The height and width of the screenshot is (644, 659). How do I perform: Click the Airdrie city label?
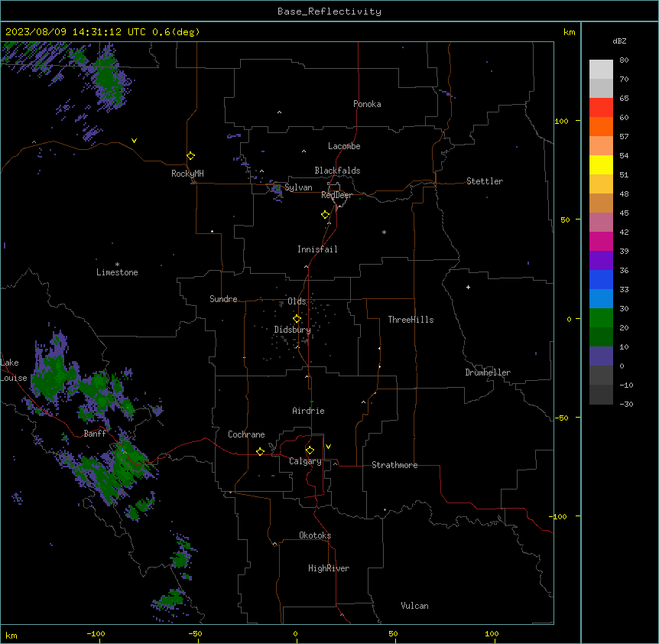click(x=309, y=411)
